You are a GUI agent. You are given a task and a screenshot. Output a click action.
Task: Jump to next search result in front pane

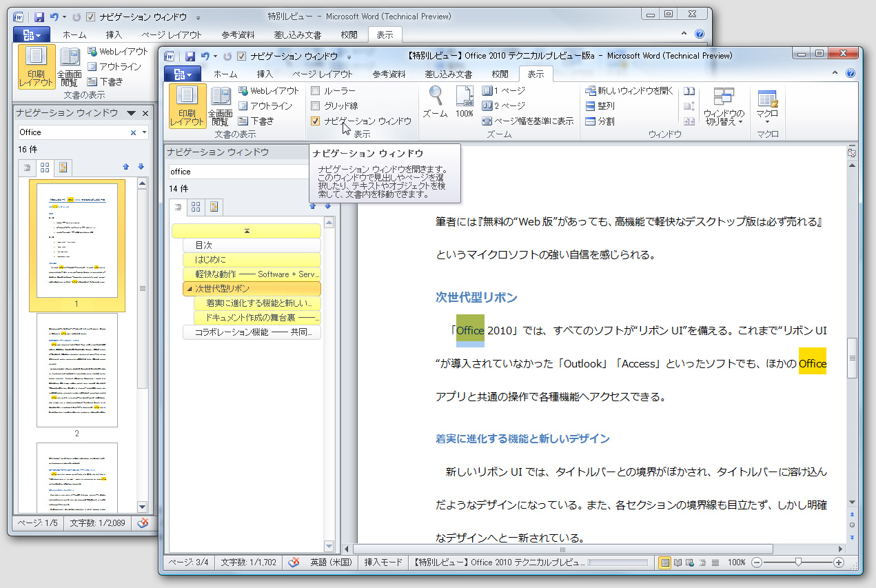point(327,206)
